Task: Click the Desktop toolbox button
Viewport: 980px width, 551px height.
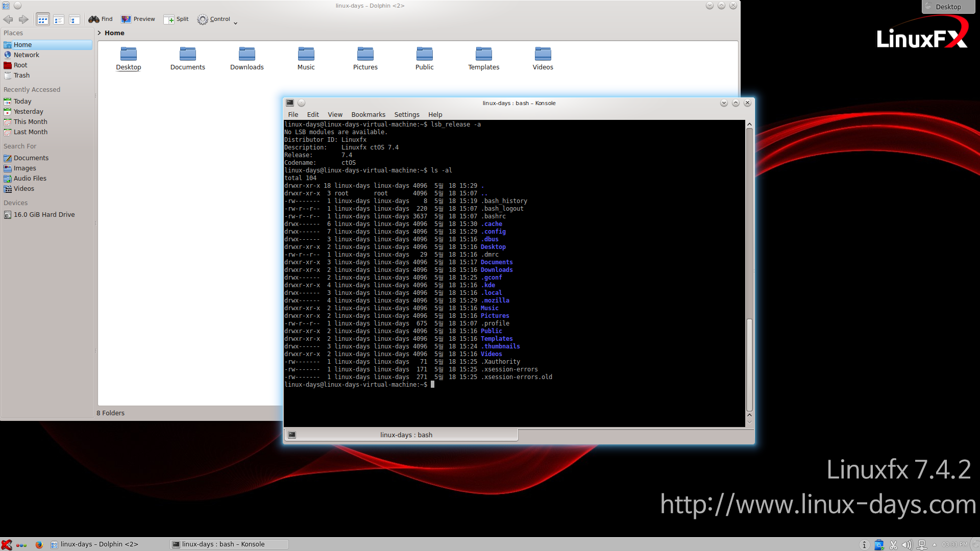Action: (x=948, y=7)
